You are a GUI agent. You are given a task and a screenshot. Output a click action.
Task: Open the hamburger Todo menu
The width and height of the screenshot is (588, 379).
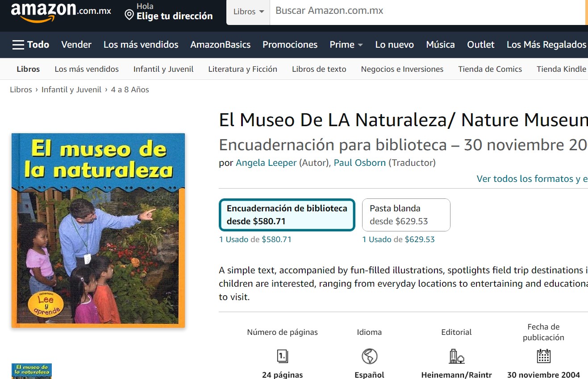point(31,45)
